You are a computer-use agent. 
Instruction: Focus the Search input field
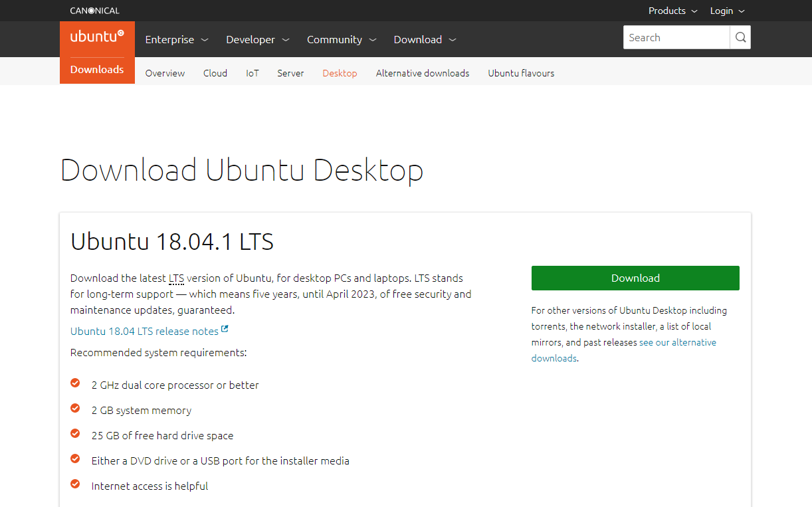click(676, 37)
